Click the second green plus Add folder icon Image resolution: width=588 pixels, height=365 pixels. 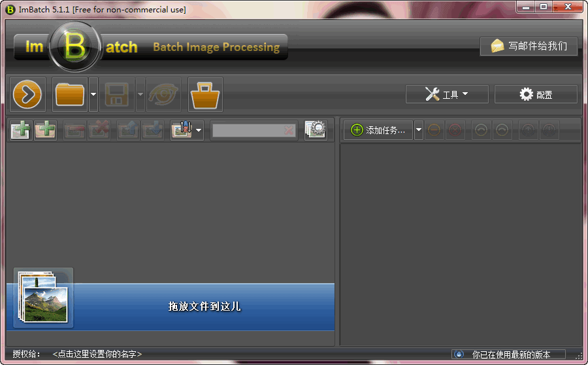coord(45,130)
